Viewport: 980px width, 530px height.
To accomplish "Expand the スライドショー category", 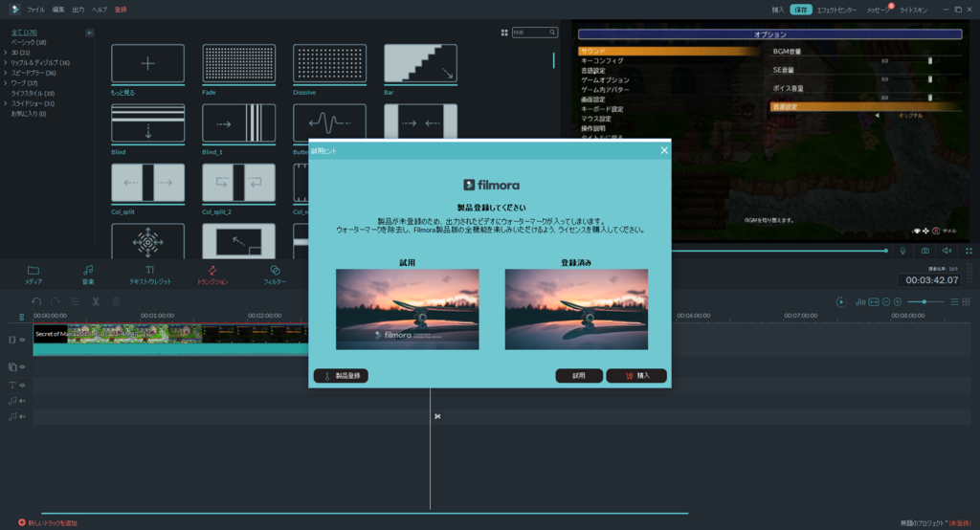I will [6, 103].
